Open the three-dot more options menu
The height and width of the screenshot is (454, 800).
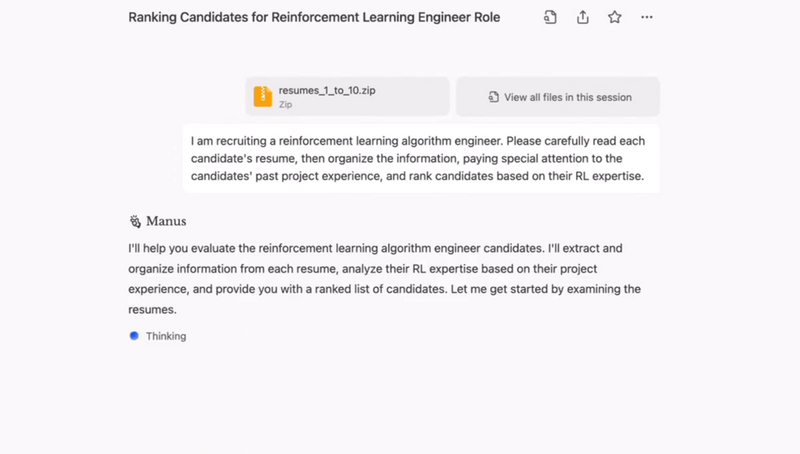pos(647,17)
